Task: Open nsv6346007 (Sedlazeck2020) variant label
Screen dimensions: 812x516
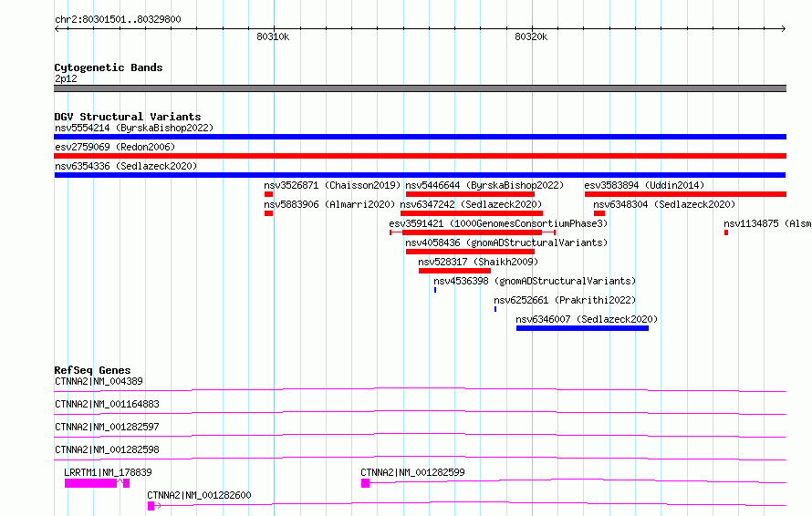Action: point(587,319)
